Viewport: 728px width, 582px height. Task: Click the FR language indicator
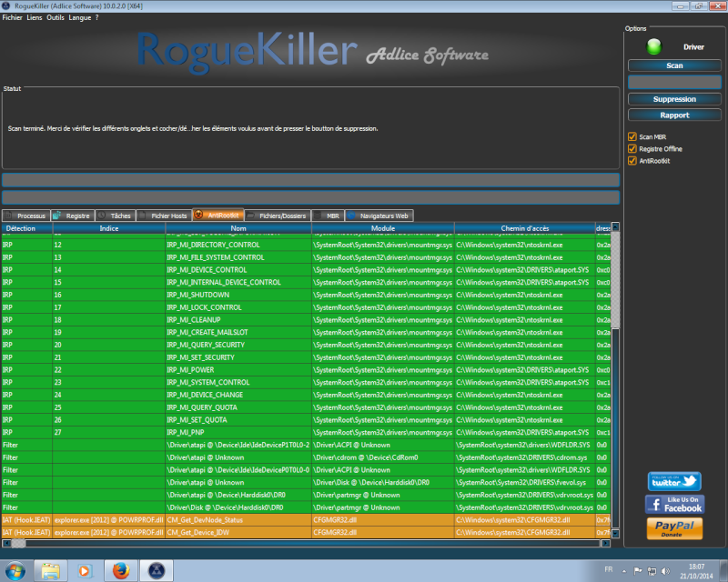(x=608, y=569)
